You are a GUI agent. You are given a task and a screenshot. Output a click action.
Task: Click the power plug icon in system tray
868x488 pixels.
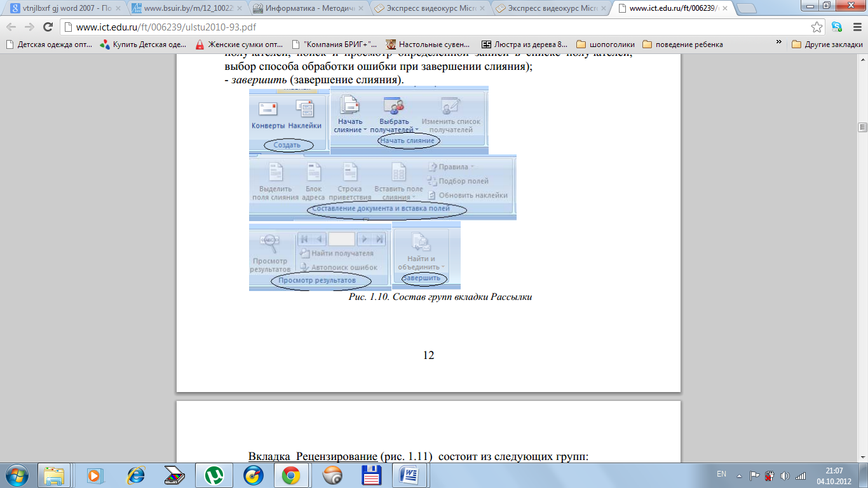click(x=770, y=475)
